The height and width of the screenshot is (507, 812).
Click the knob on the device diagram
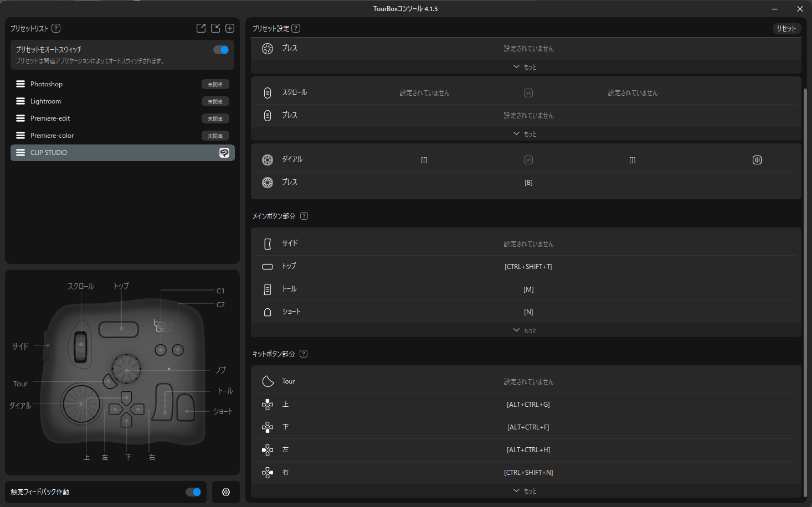[126, 369]
